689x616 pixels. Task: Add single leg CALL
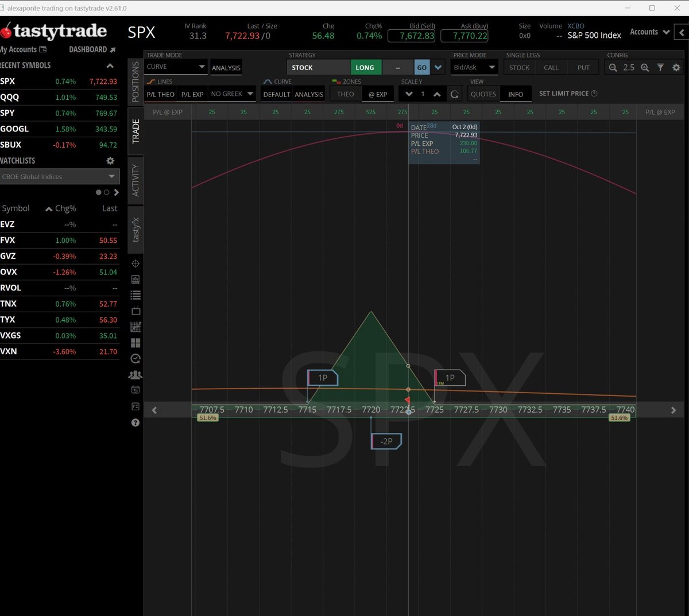coord(551,68)
